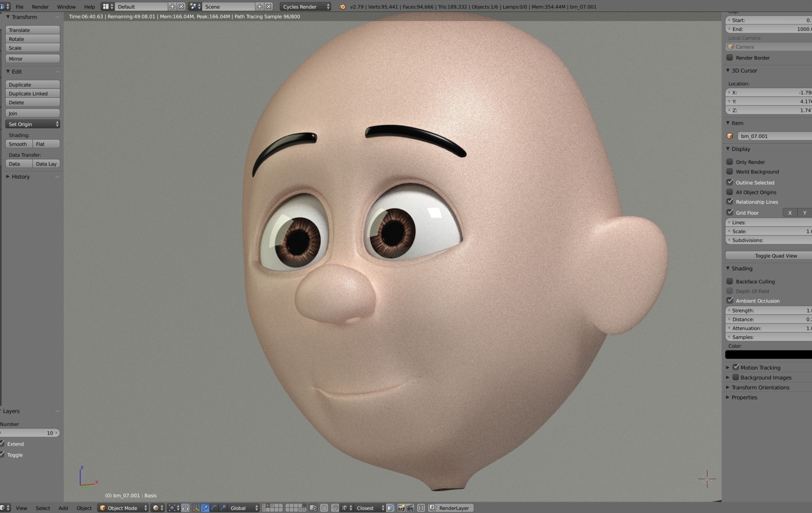Open the viewport shading sphere selector
The width and height of the screenshot is (812, 513).
(158, 508)
